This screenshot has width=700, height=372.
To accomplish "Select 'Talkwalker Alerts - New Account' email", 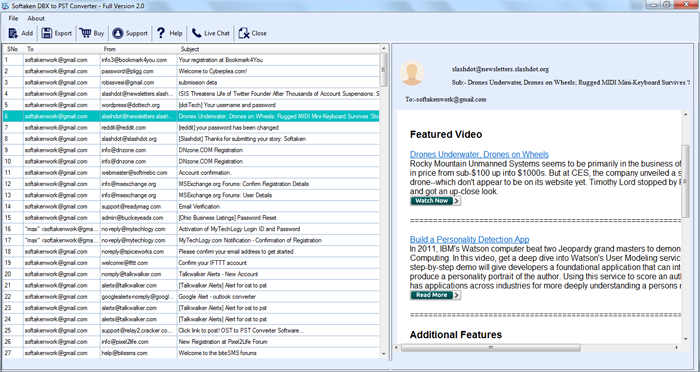I will pyautogui.click(x=191, y=274).
